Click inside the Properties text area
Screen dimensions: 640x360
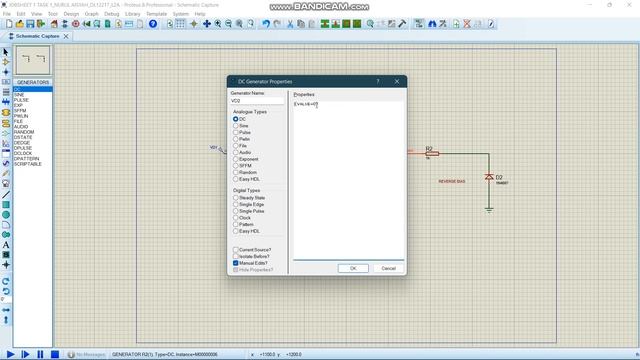349,180
